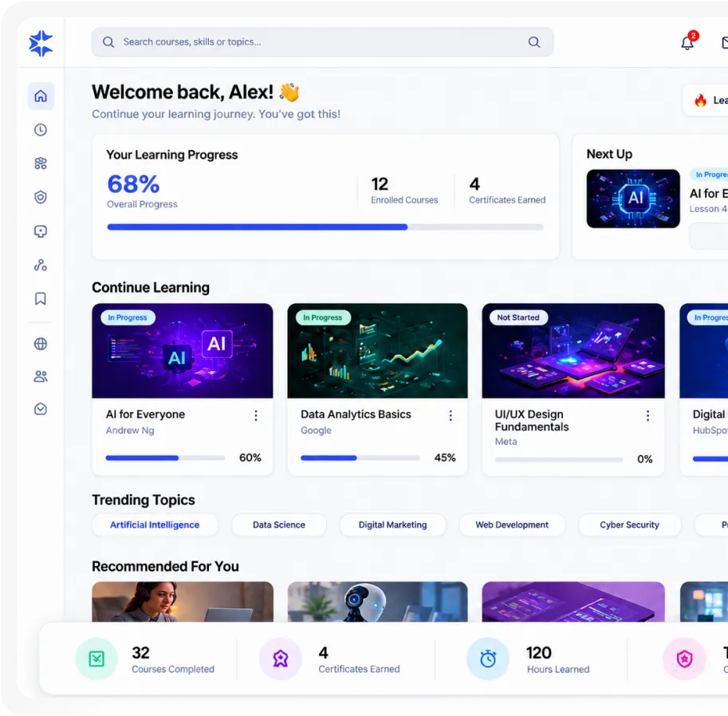Click the Recommended For You heading
The image size is (728, 716).
point(165,566)
